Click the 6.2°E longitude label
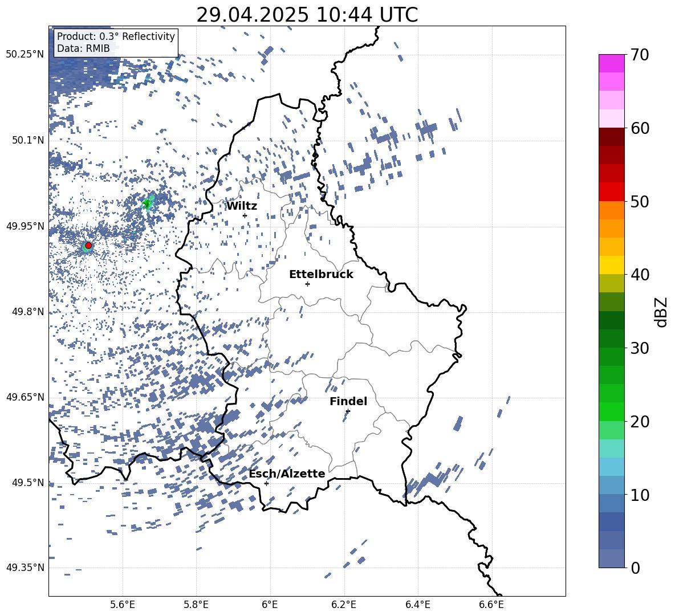 pos(344,605)
